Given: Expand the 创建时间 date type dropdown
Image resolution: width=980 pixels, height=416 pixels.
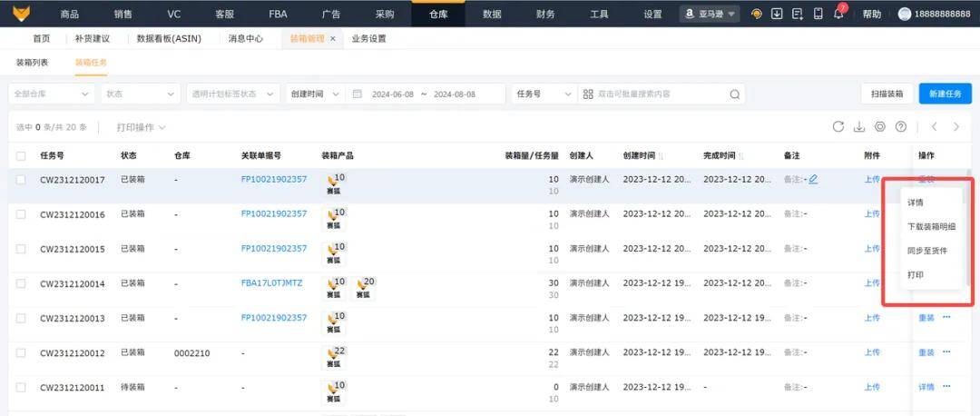Looking at the screenshot, I should [314, 94].
